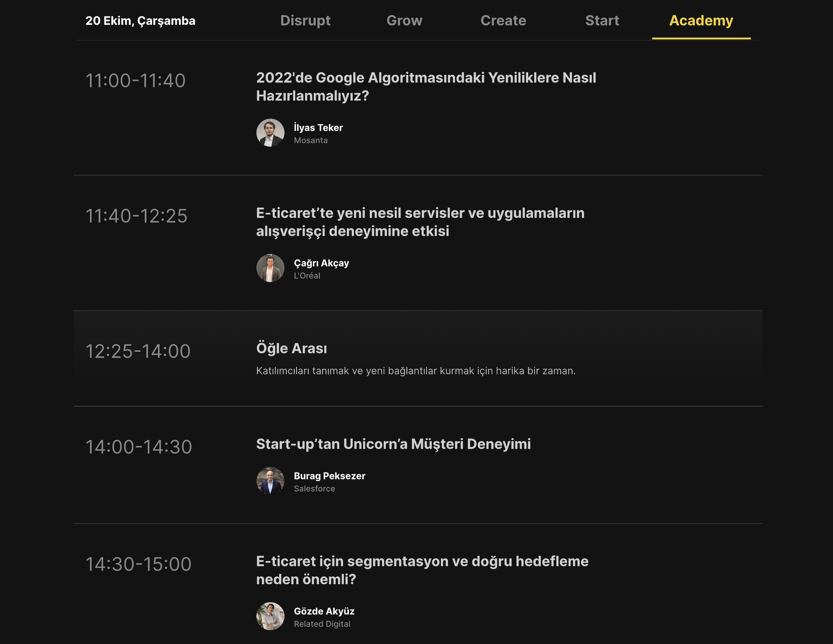This screenshot has width=833, height=644.
Task: Switch to the Disrupt tab
Action: coord(305,20)
